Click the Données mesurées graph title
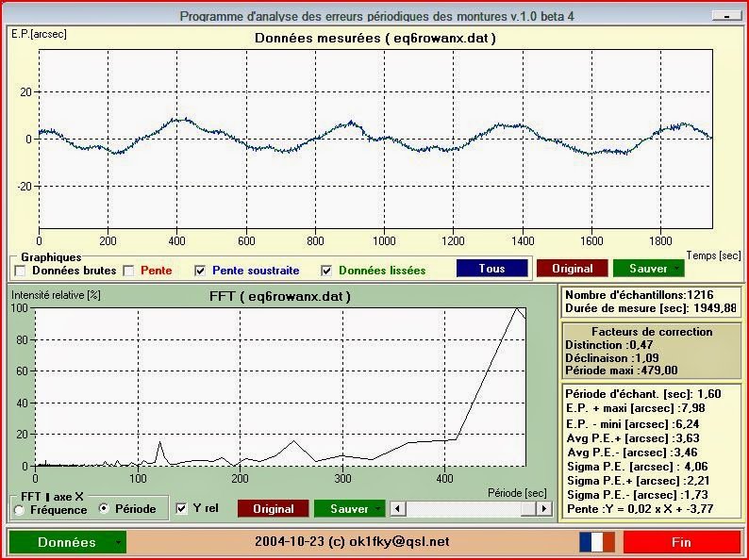749x560 pixels. click(375, 39)
